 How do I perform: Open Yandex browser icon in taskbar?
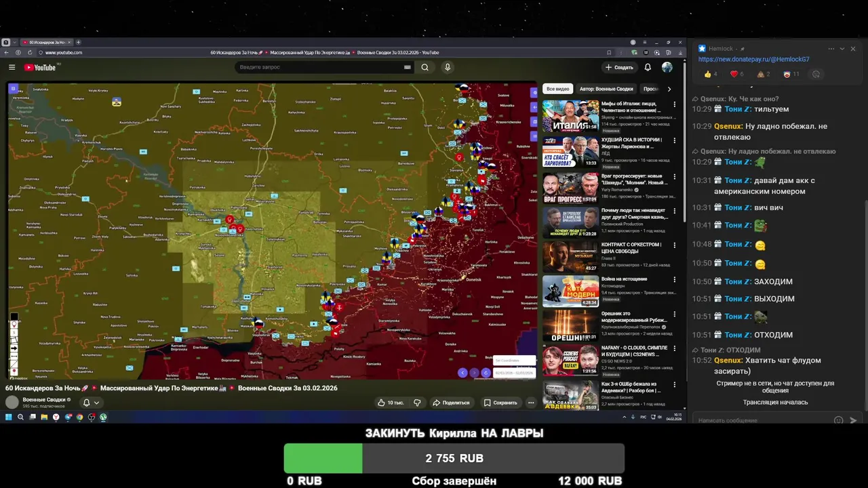tap(56, 417)
